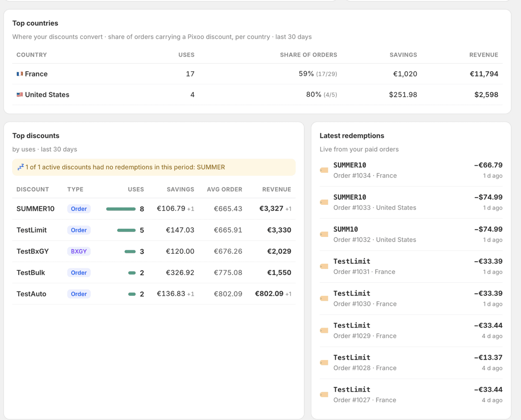Image resolution: width=521 pixels, height=420 pixels.
Task: Click the Order type badge for TestBulk
Action: (79, 272)
